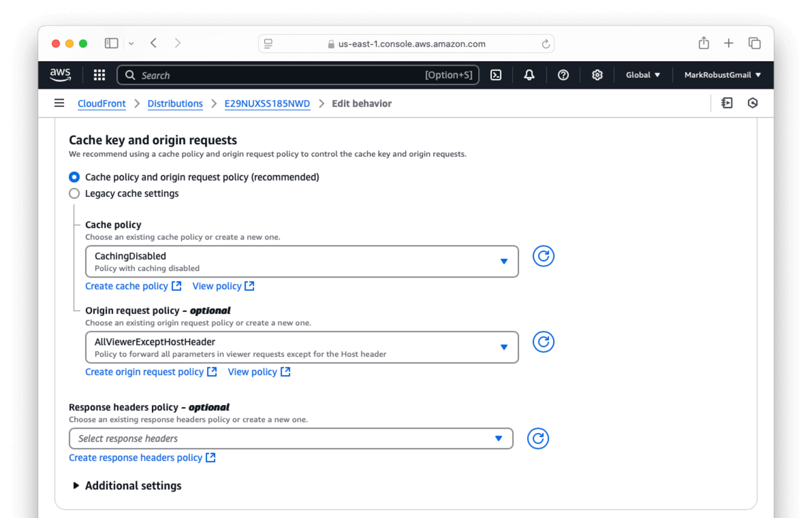This screenshot has height=518, width=812.
Task: Open AWS notifications bell
Action: click(x=529, y=75)
